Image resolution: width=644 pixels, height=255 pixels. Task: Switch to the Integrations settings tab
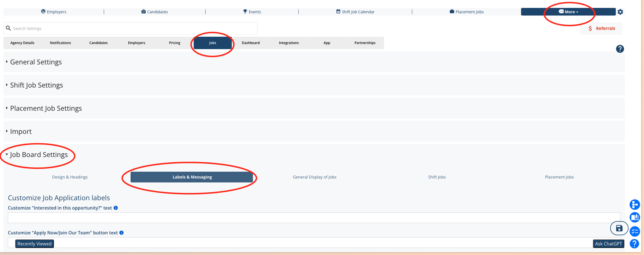pos(289,43)
